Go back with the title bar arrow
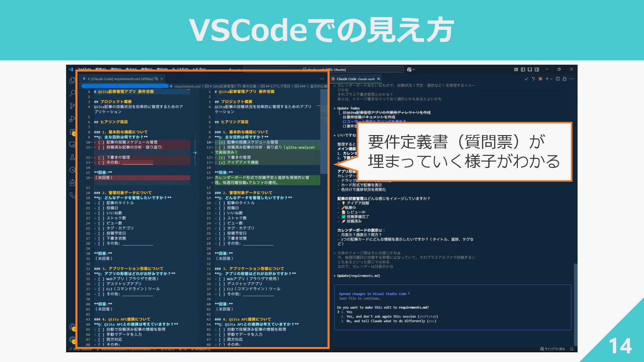644x362 pixels. [x=230, y=69]
